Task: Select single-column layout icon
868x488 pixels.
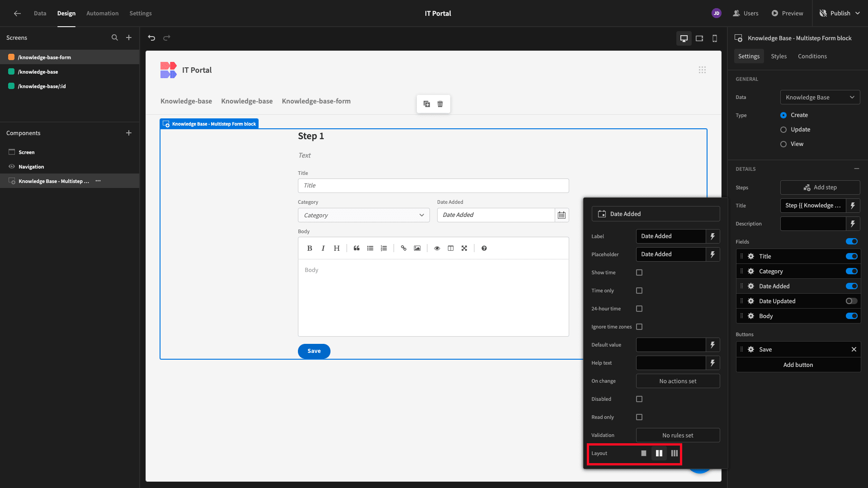Action: coord(644,453)
